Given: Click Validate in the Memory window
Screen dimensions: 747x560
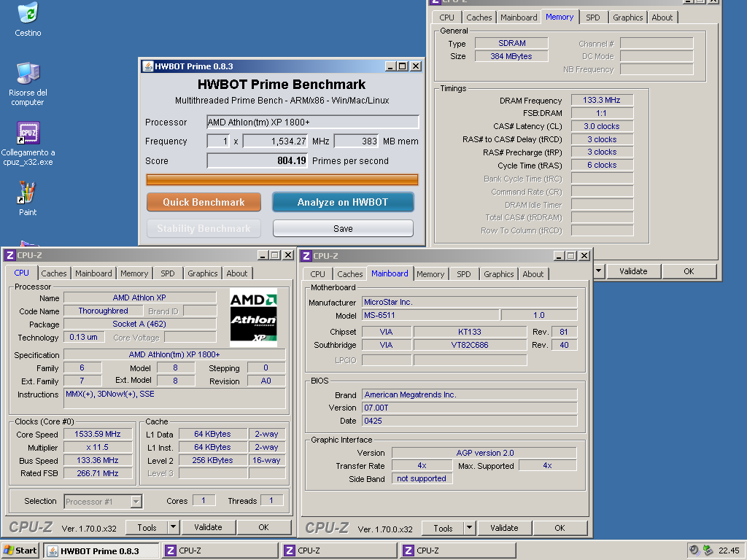Looking at the screenshot, I should click(x=633, y=271).
